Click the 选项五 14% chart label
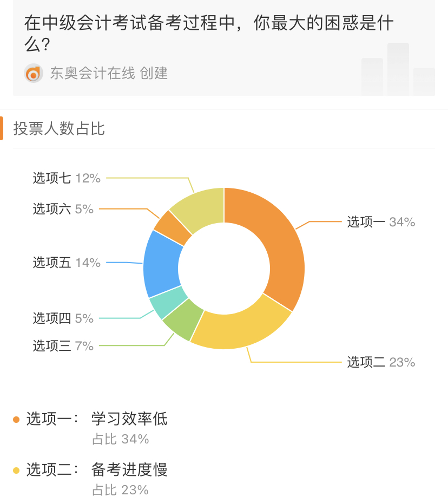The height and width of the screenshot is (503, 448). tap(67, 263)
